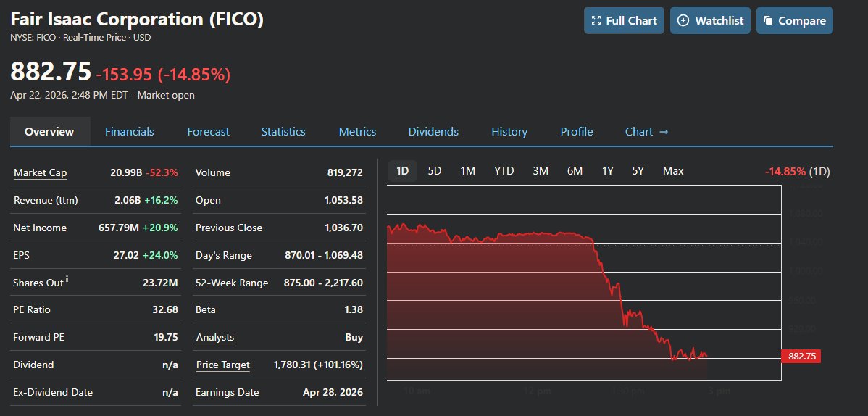Click the Beta value 1.38
The width and height of the screenshot is (868, 416).
click(x=354, y=309)
